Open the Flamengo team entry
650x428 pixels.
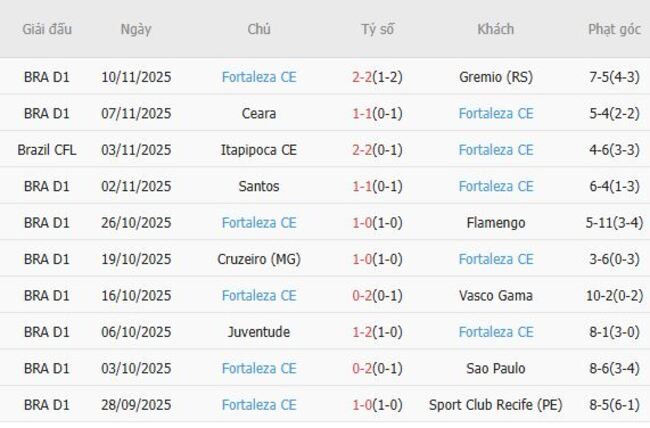495,223
